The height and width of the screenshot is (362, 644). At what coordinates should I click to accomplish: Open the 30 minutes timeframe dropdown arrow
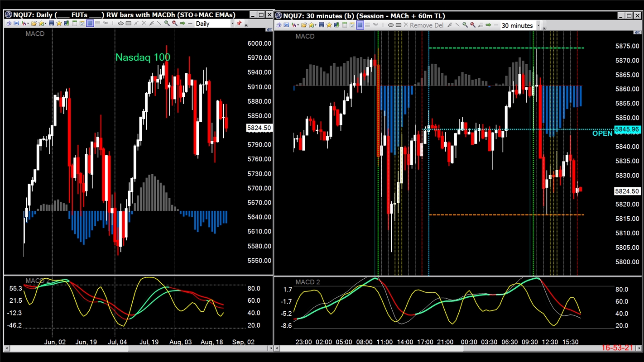pyautogui.click(x=538, y=25)
